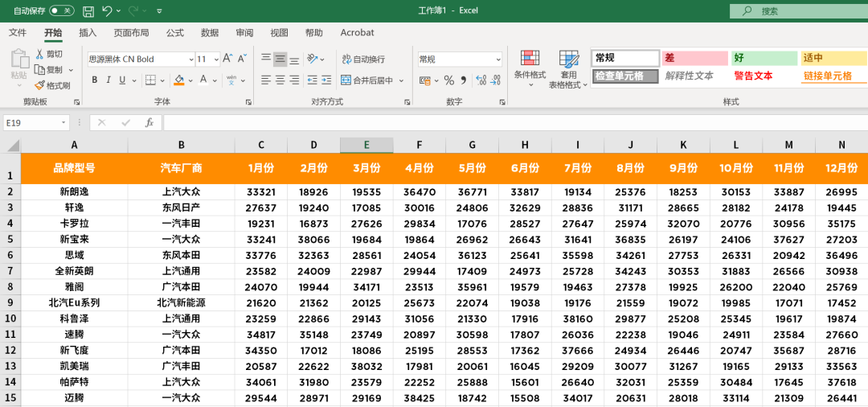Apply comma style
The height and width of the screenshot is (407, 868).
[464, 81]
